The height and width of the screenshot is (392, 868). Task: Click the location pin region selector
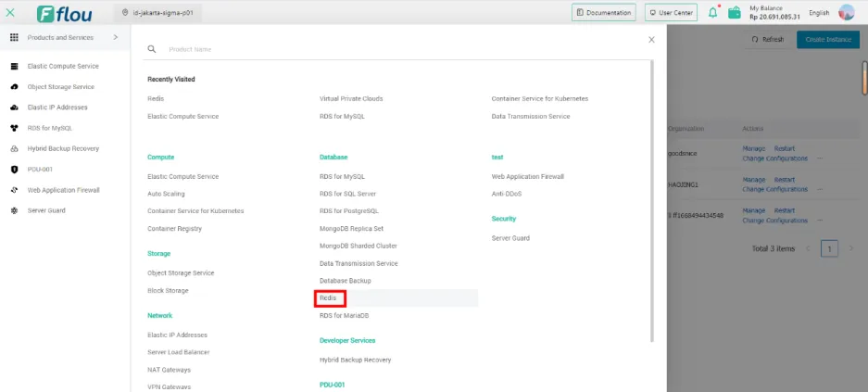coord(157,12)
